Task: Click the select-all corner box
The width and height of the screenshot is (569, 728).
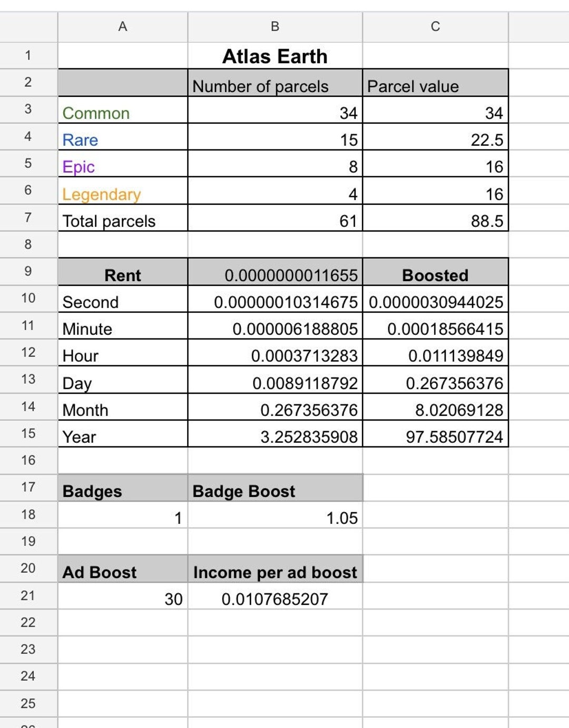Action: (x=28, y=27)
